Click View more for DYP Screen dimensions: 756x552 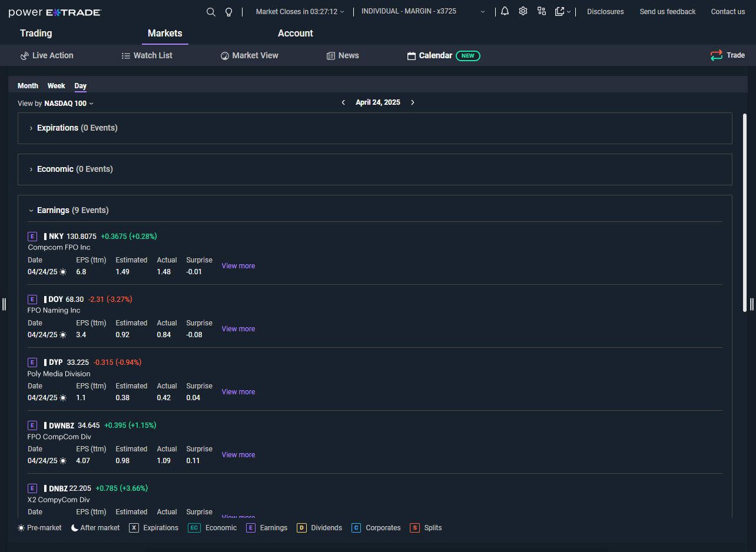pyautogui.click(x=238, y=392)
